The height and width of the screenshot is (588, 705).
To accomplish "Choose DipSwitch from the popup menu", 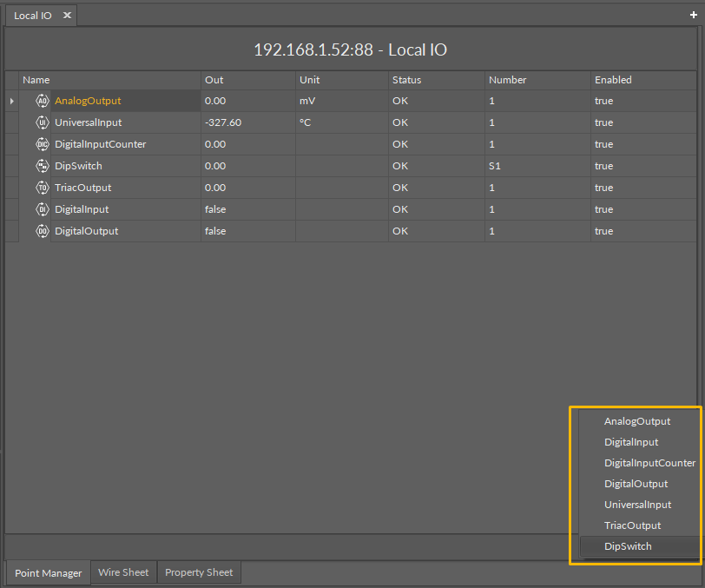I will (x=628, y=546).
